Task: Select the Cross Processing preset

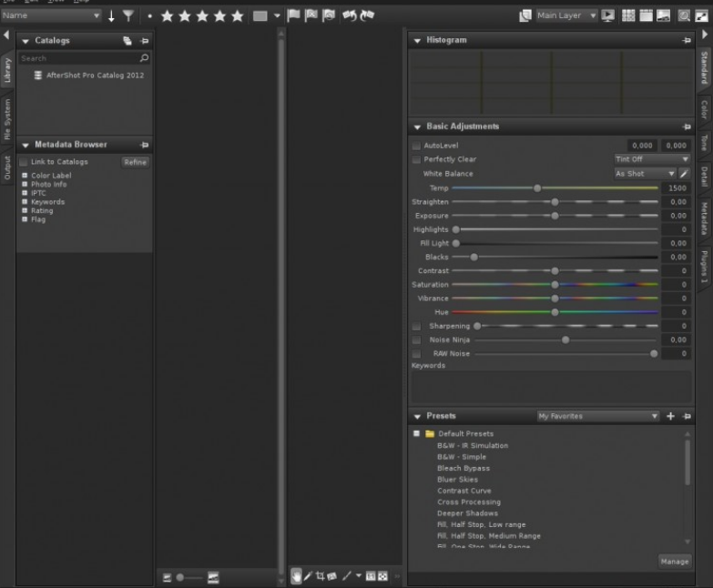Action: click(x=469, y=502)
